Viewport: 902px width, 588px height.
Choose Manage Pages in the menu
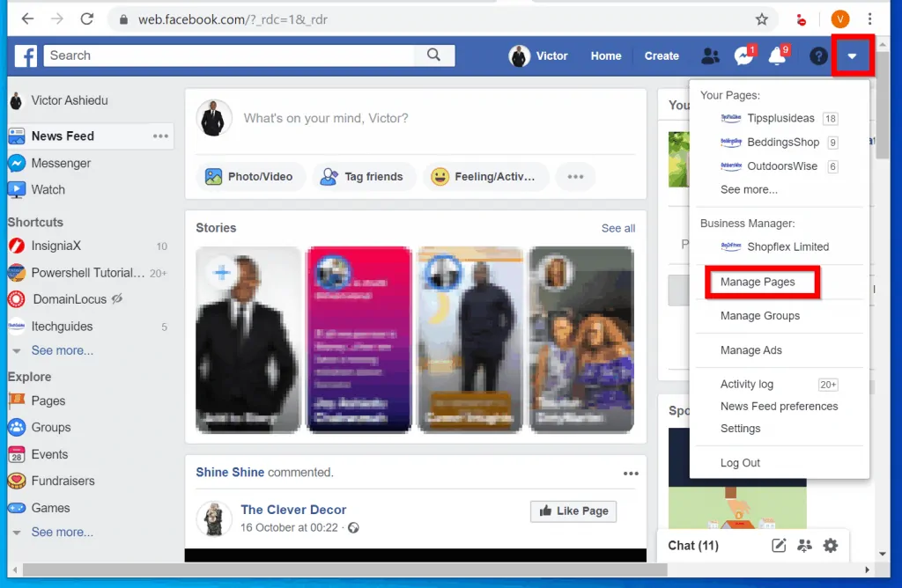pos(758,283)
